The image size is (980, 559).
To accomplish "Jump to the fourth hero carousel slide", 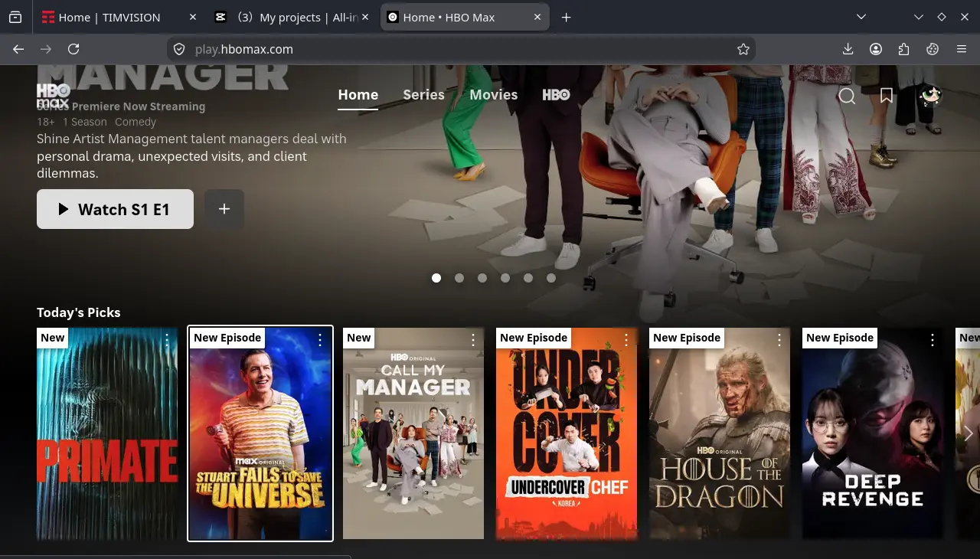I will click(x=505, y=278).
